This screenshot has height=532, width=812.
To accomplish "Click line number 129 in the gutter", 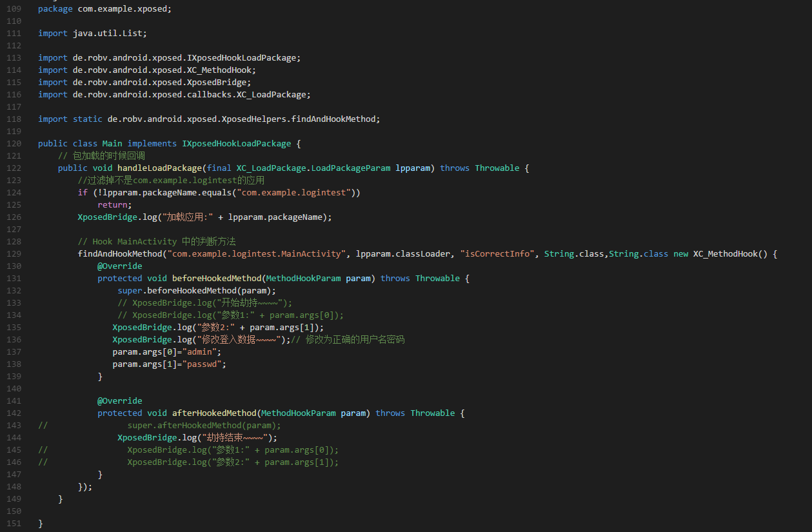I will click(14, 254).
